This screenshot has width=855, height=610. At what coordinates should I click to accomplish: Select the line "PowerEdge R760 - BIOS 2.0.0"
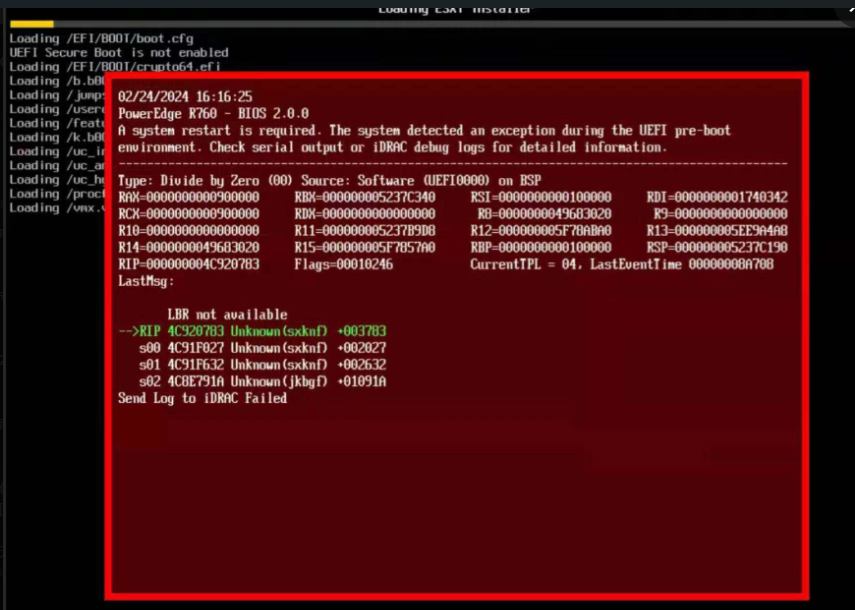214,114
